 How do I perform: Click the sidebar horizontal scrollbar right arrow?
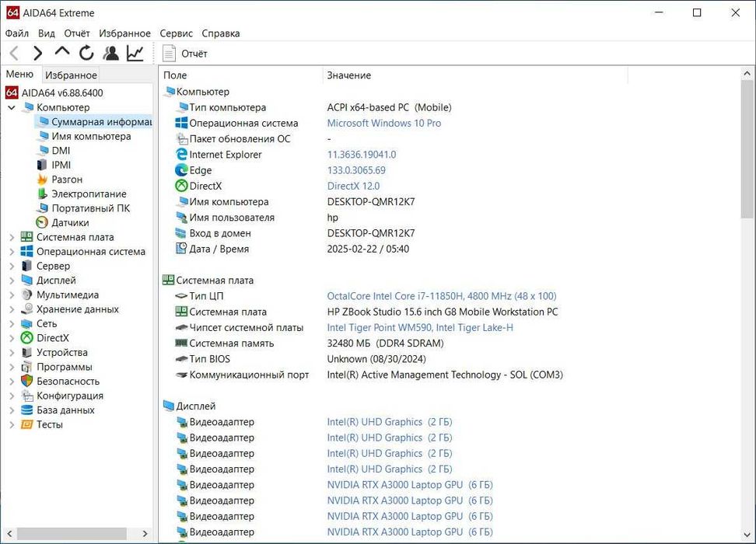[x=145, y=533]
